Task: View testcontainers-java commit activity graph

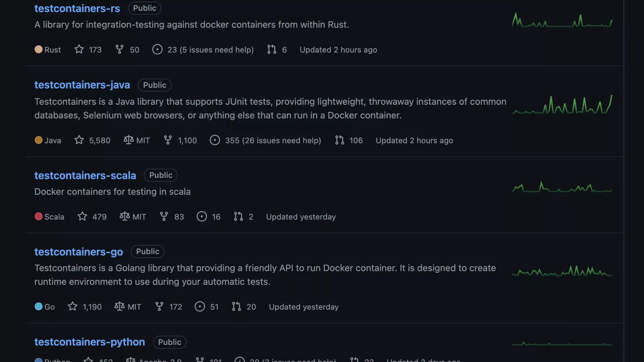Action: click(562, 105)
